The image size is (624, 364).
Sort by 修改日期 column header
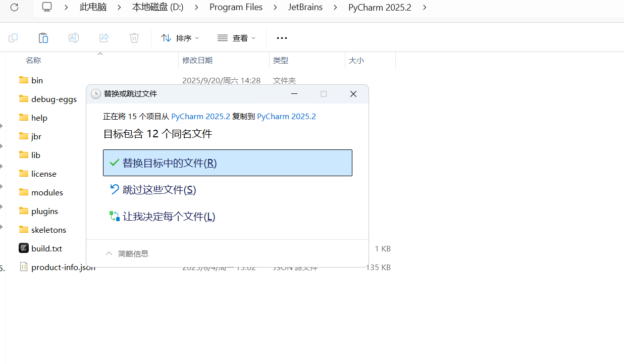(x=197, y=60)
